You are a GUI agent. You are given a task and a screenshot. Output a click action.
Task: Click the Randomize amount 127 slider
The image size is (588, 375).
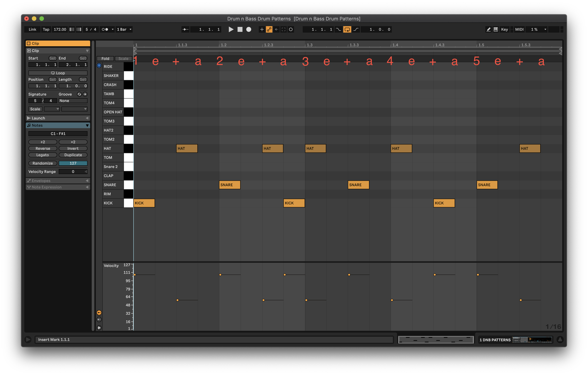[73, 163]
